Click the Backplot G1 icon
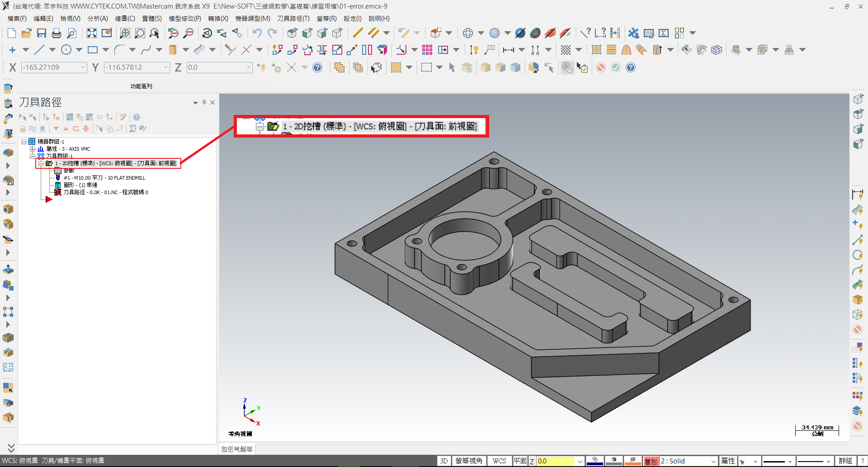Image resolution: width=868 pixels, height=467 pixels. tap(99, 117)
